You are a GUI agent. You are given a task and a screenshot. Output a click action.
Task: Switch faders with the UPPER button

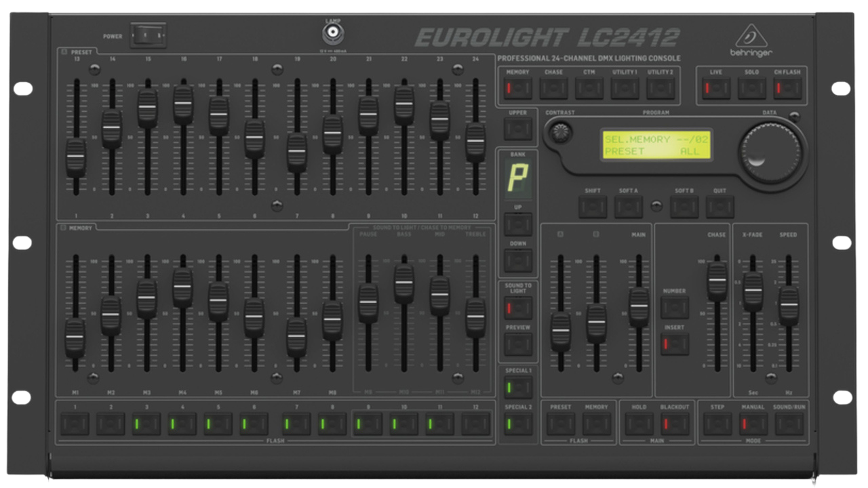point(518,129)
